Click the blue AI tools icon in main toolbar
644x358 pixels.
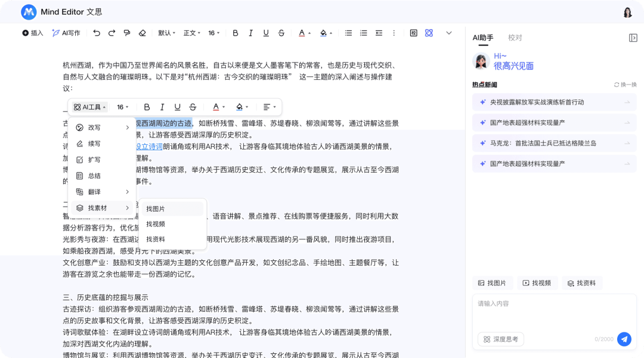point(429,33)
